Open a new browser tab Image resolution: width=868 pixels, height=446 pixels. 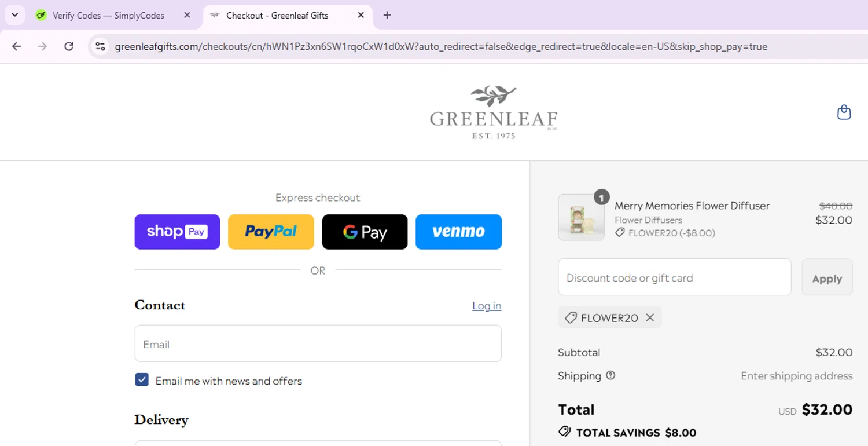pos(387,15)
